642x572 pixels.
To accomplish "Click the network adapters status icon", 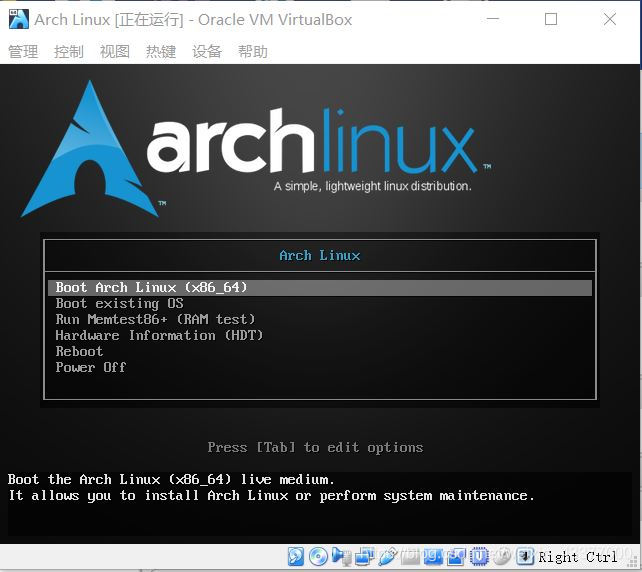I will point(364,556).
